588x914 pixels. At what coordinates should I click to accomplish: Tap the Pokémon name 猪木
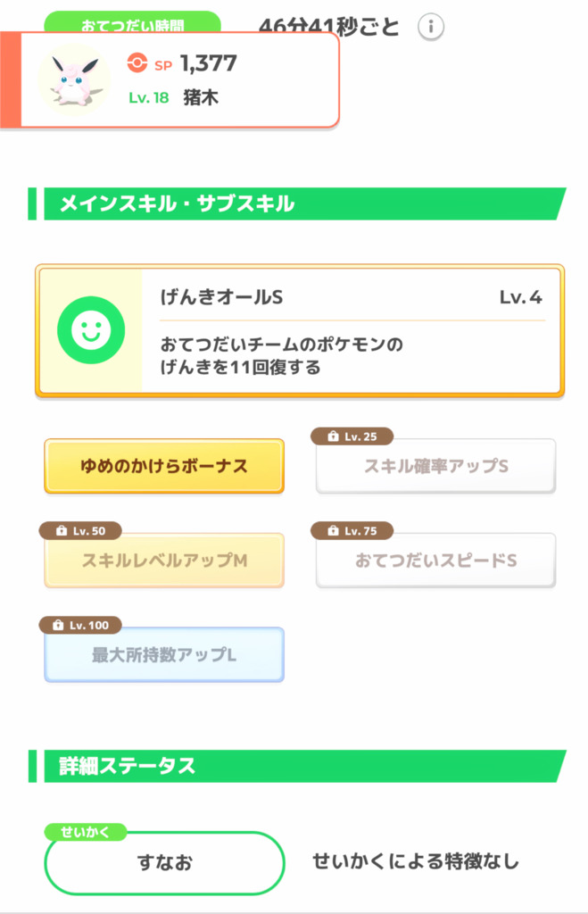tap(201, 96)
